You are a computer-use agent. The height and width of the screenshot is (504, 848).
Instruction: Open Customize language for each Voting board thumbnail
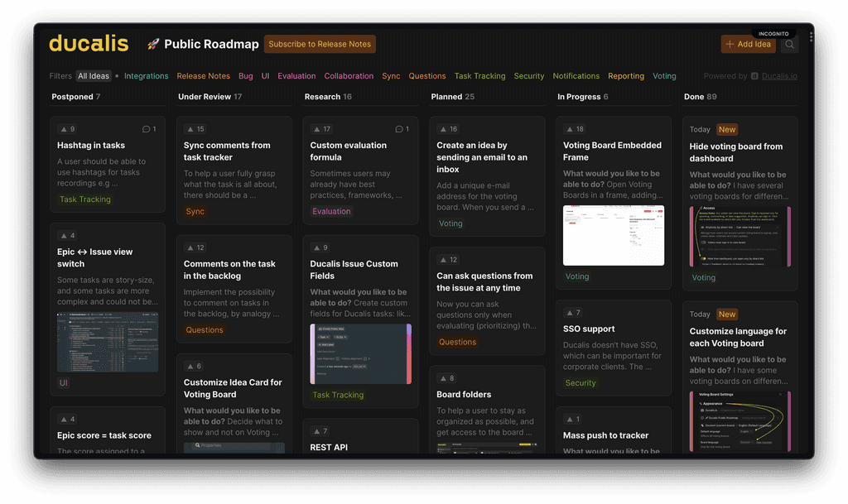coord(740,421)
